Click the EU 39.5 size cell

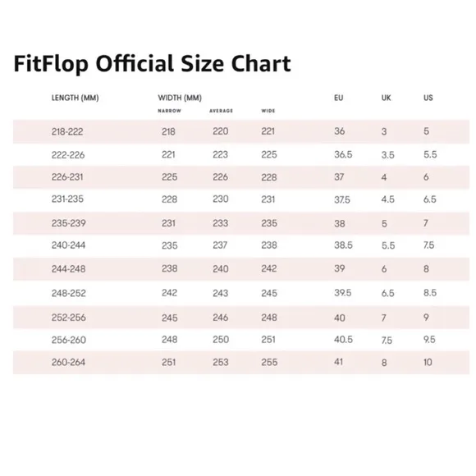(x=343, y=293)
